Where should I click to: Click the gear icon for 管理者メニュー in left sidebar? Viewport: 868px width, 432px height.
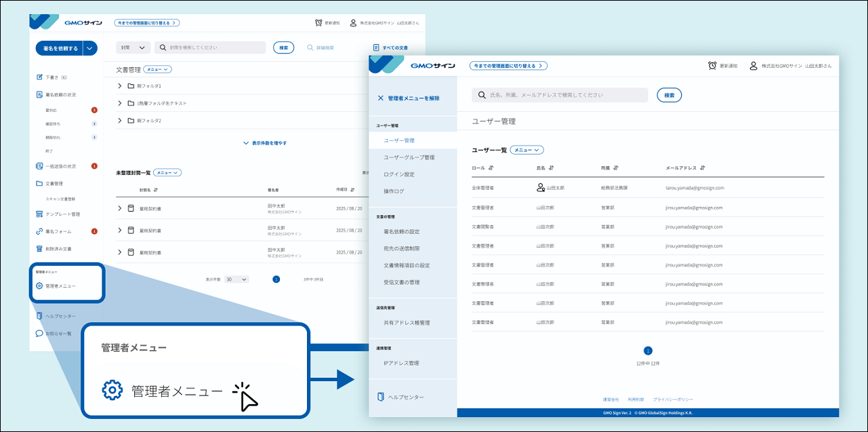(x=39, y=286)
